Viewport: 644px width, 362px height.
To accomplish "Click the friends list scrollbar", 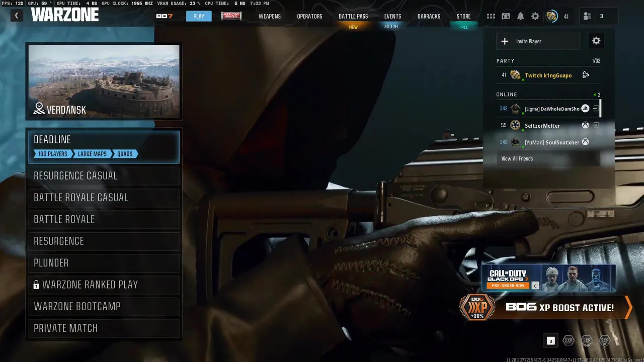I will click(x=600, y=109).
